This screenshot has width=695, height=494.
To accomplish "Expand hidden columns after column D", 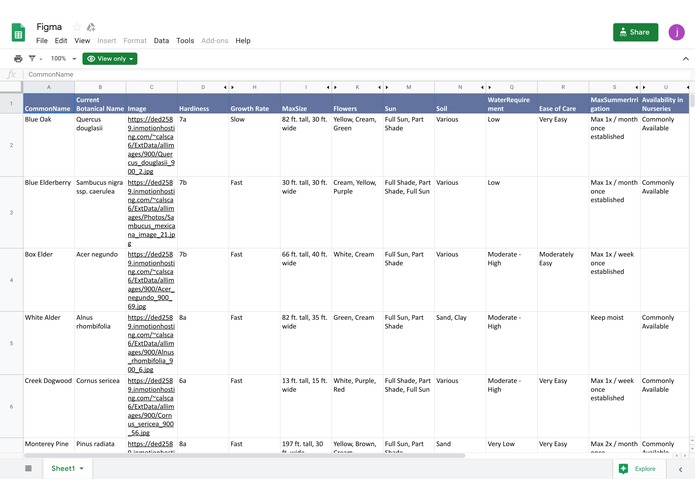I will coord(225,87).
